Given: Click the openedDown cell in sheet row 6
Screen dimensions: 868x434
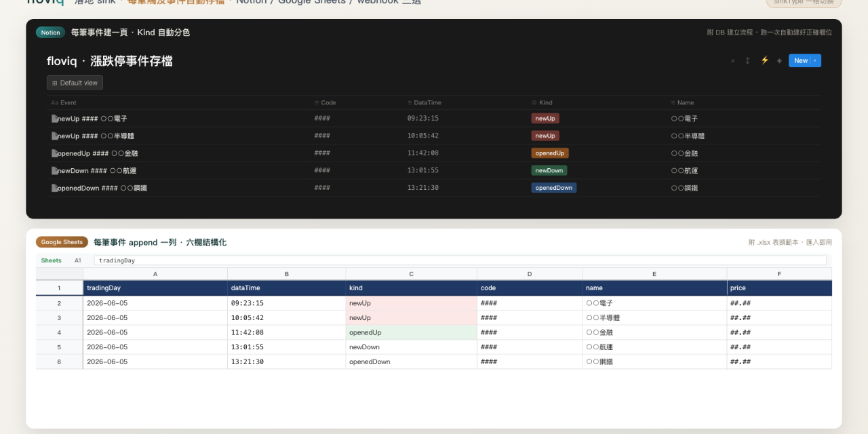Looking at the screenshot, I should 412,362.
